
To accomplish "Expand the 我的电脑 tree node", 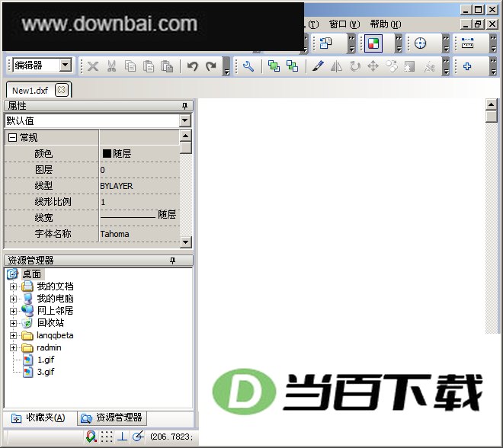I will click(x=13, y=299).
